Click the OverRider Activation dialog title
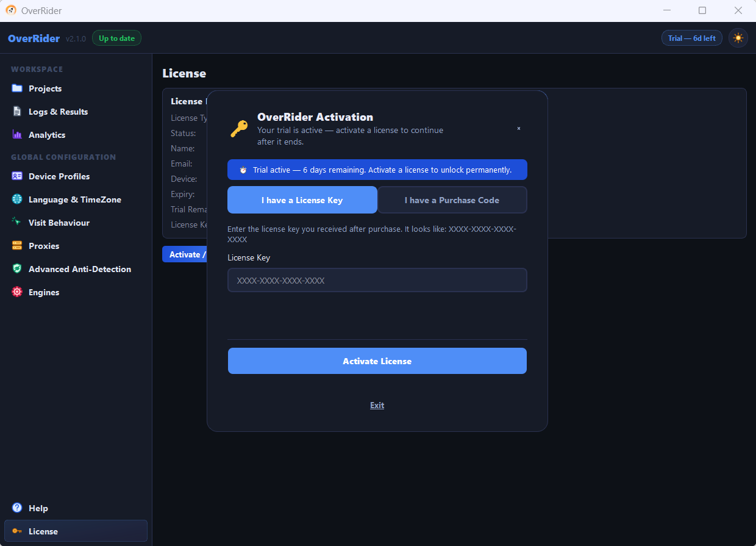 coord(315,117)
